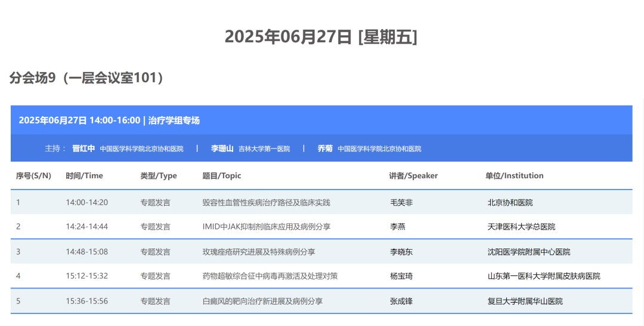The image size is (644, 326).
Task: Click 专题发言 in the 毛笑非 row
Action: click(155, 203)
